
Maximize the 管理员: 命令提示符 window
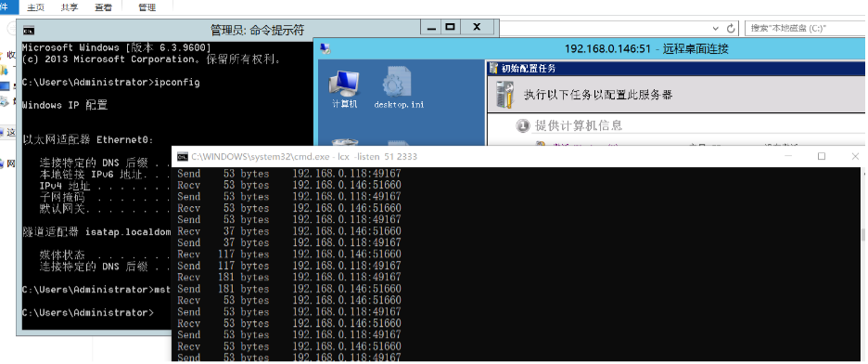pyautogui.click(x=452, y=27)
